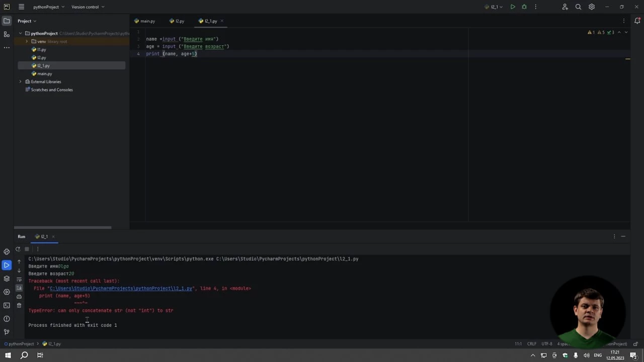
Task: Open the Terminal tool window
Action: click(x=7, y=305)
